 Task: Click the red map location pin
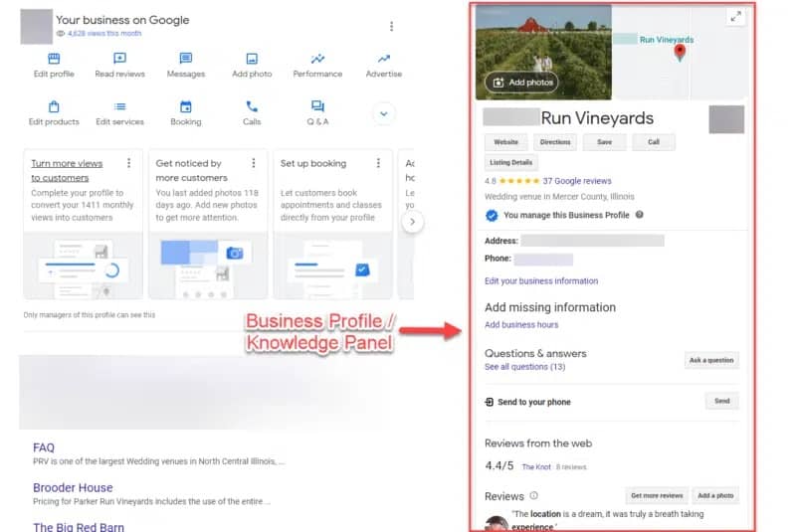[680, 53]
